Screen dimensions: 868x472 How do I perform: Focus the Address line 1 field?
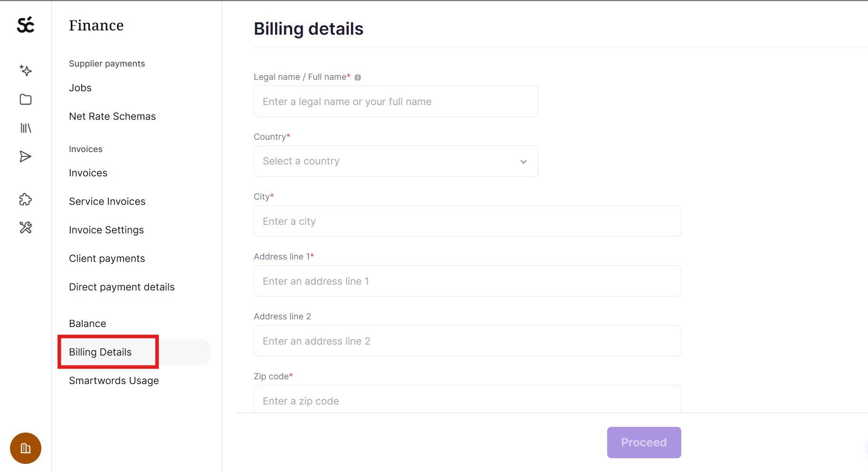click(467, 281)
